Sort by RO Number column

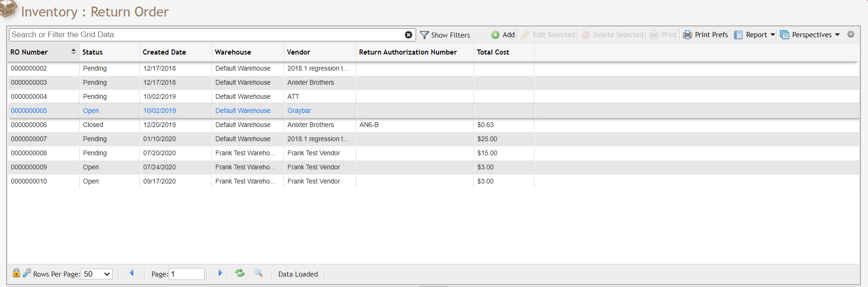[29, 52]
